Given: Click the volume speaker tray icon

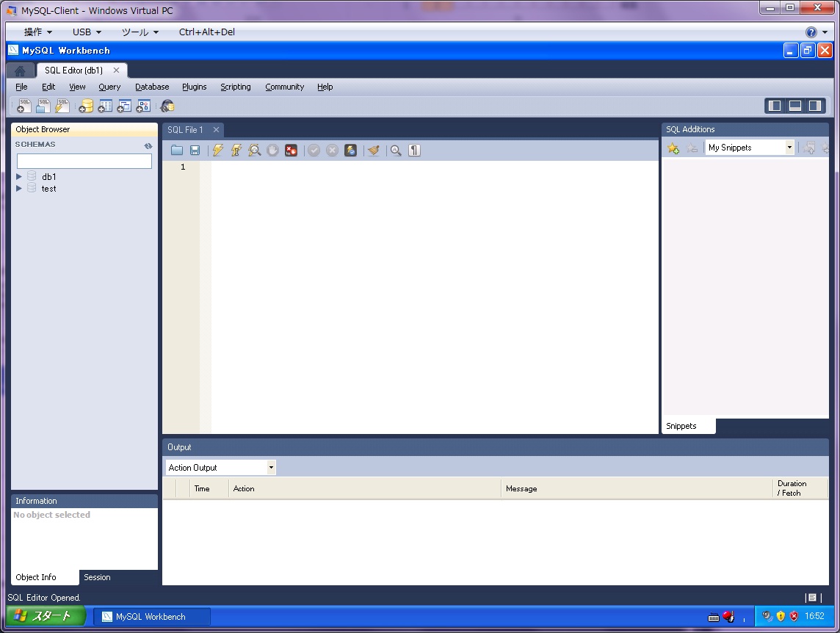Looking at the screenshot, I should [x=767, y=616].
